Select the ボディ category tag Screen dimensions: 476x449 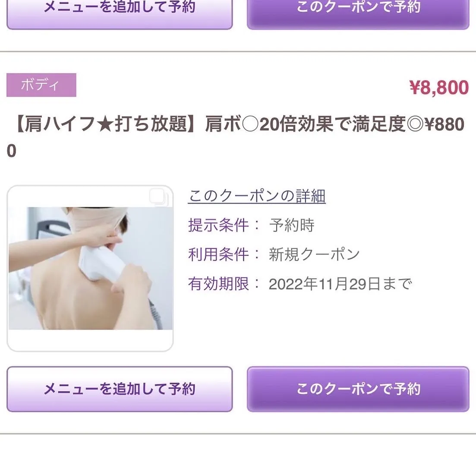41,85
